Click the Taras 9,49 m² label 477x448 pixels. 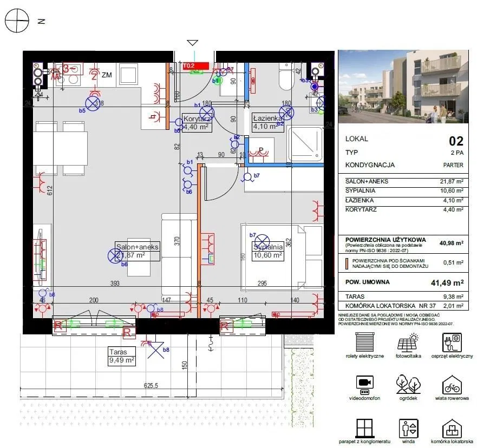tap(121, 355)
